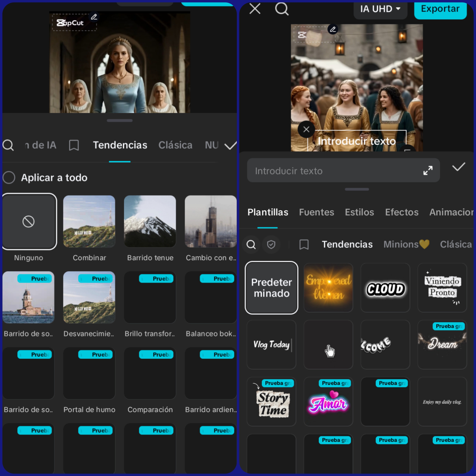Viewport: 476px width, 476px height.
Task: Pull the text panel handle bar
Action: click(357, 189)
